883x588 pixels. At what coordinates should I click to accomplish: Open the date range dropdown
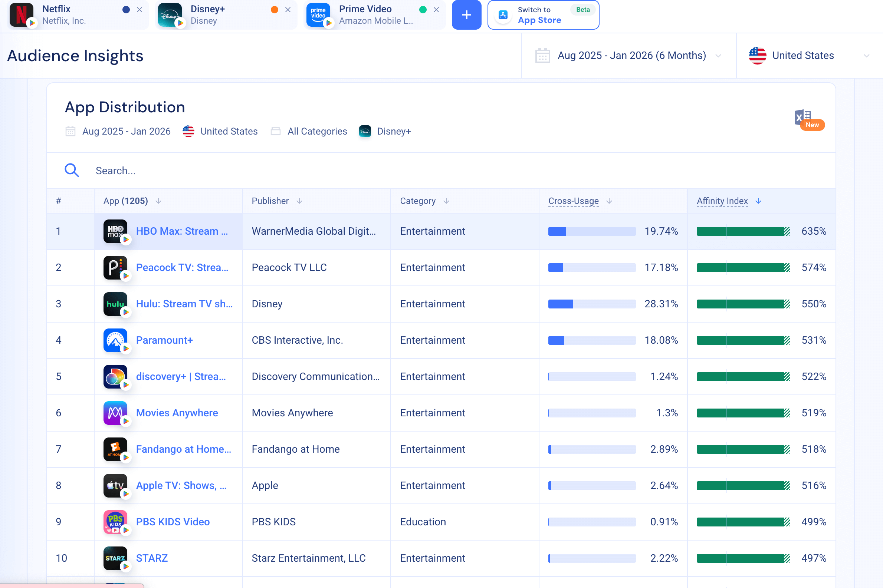[628, 56]
